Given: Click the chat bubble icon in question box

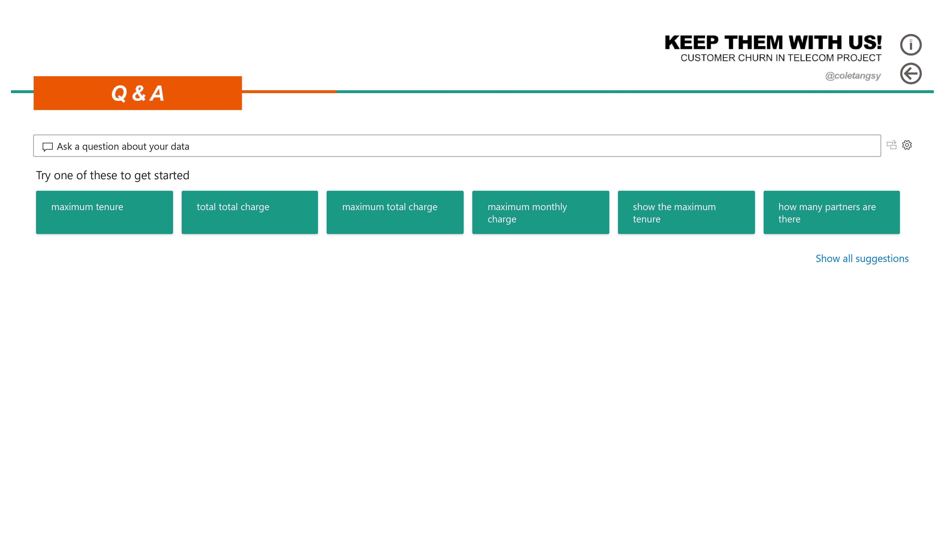Looking at the screenshot, I should tap(47, 147).
